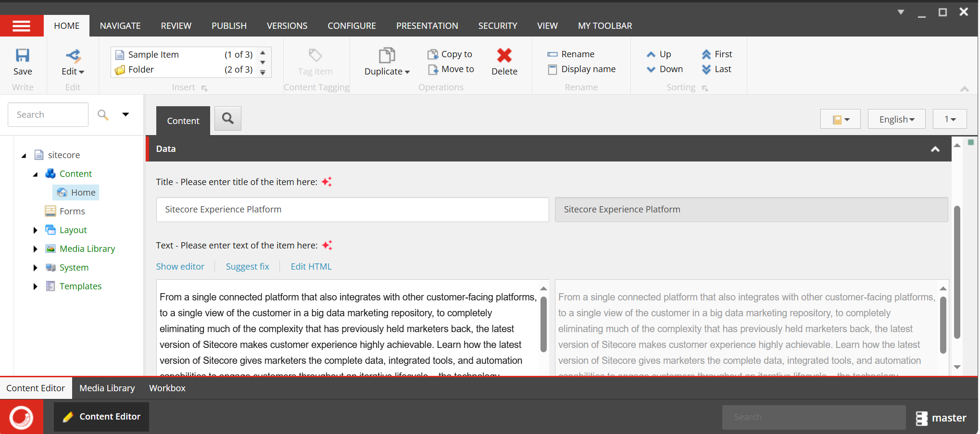The image size is (980, 434).
Task: Move item to Last position
Action: [x=716, y=69]
